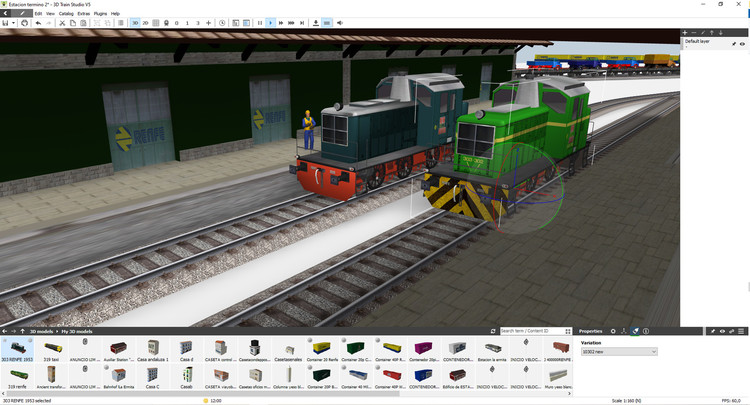
Task: Click the Redo arrow icon
Action: [x=48, y=22]
